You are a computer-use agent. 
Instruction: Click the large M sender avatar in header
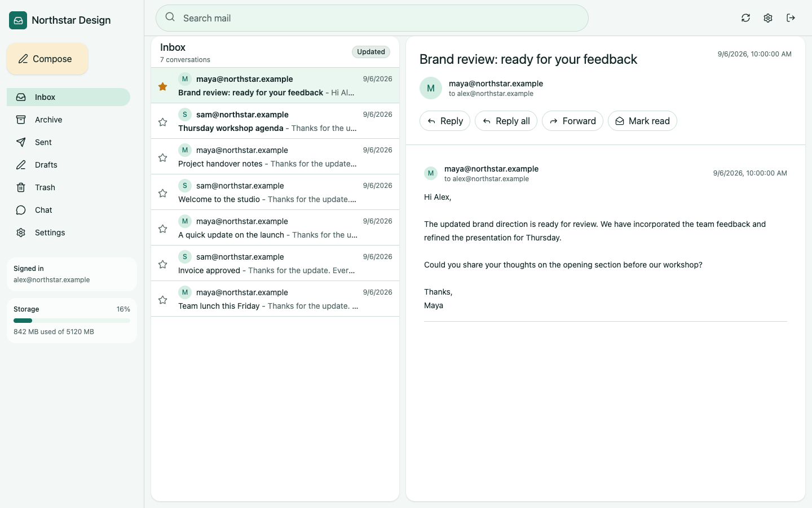(x=431, y=88)
